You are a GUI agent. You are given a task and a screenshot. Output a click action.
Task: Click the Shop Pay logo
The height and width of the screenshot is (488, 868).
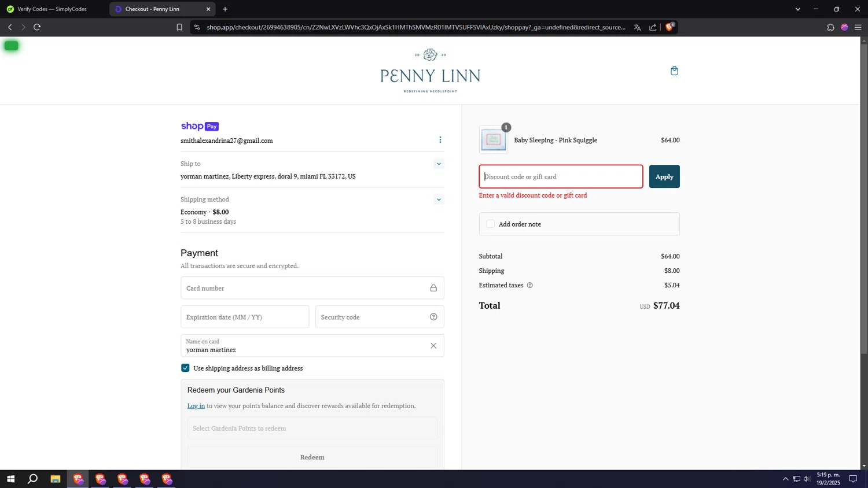[200, 126]
